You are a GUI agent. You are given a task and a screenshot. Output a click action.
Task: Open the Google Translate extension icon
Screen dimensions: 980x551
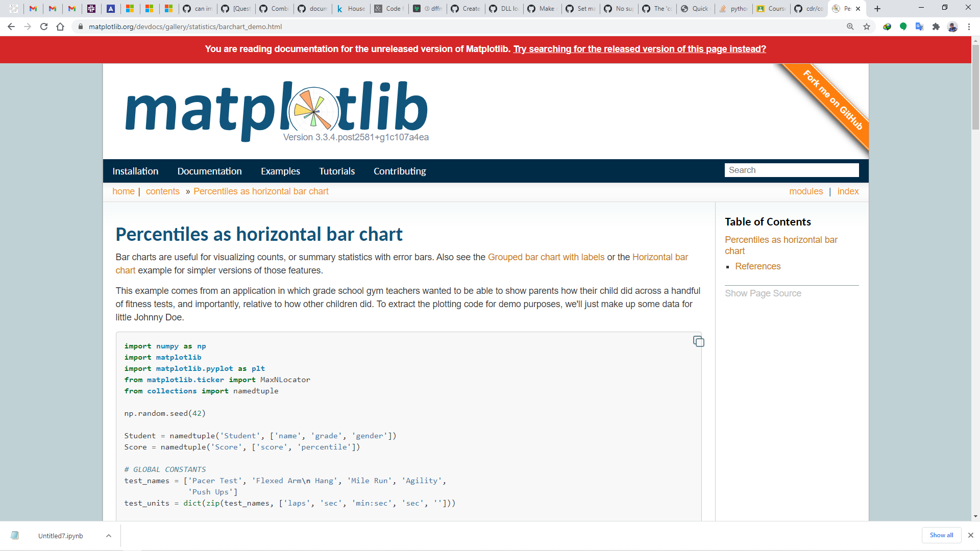click(x=920, y=27)
